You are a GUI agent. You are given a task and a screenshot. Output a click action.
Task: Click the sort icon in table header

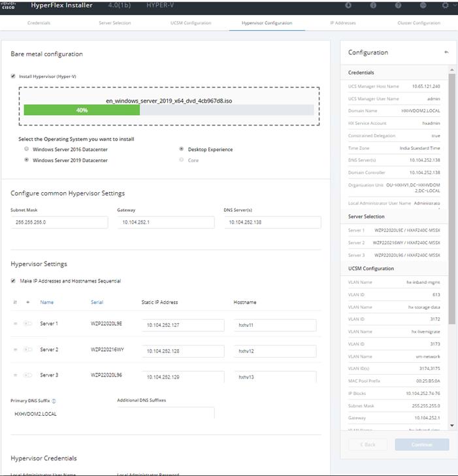[15, 302]
